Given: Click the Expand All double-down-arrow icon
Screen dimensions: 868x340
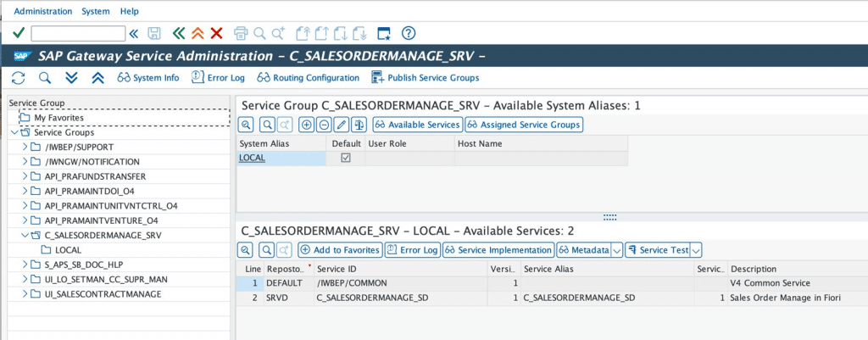Looking at the screenshot, I should point(71,78).
